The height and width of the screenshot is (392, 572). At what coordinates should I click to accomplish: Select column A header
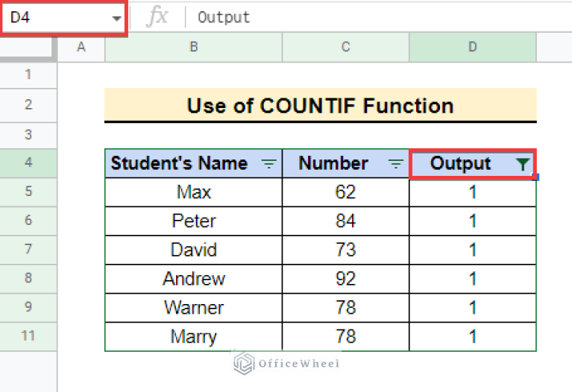click(x=81, y=48)
